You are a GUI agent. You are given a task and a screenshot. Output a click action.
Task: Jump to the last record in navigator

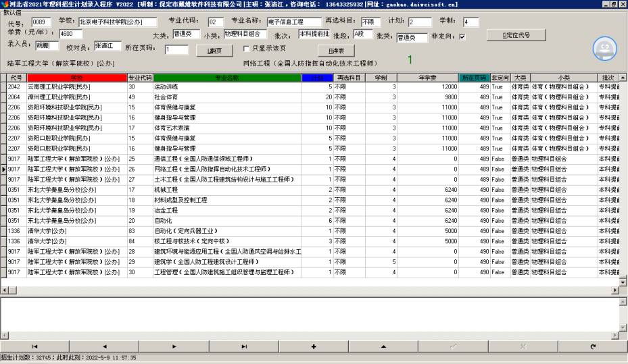coord(243,346)
